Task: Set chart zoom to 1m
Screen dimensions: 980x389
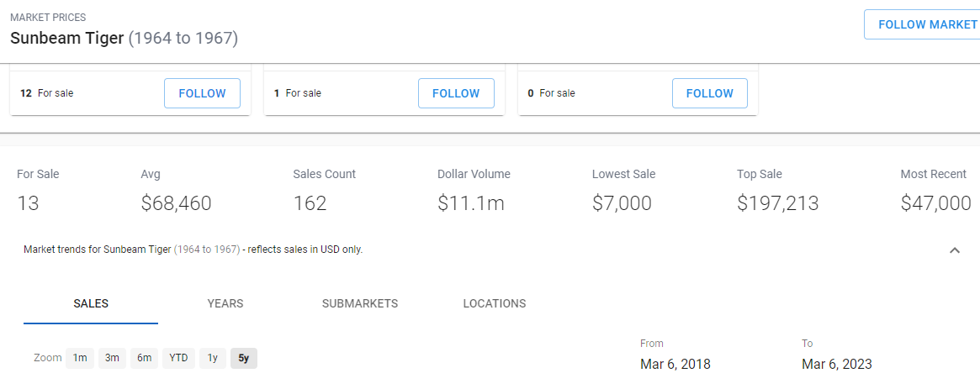Action: click(80, 358)
